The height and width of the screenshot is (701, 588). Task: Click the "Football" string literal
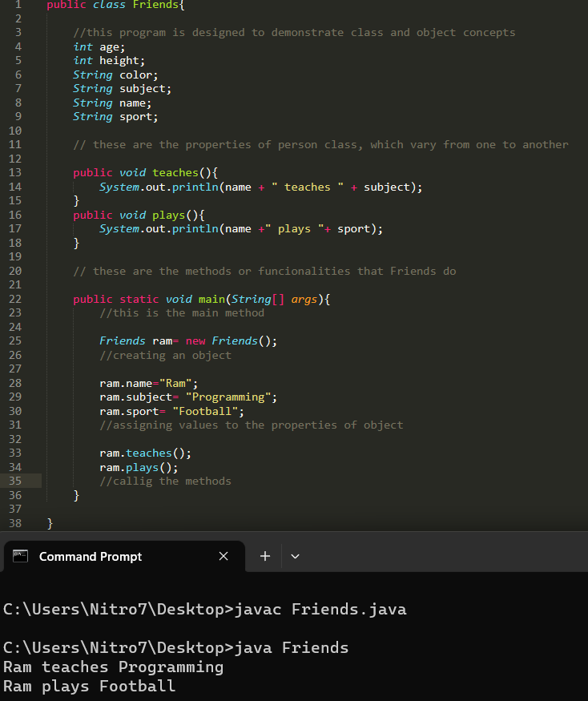click(x=205, y=411)
